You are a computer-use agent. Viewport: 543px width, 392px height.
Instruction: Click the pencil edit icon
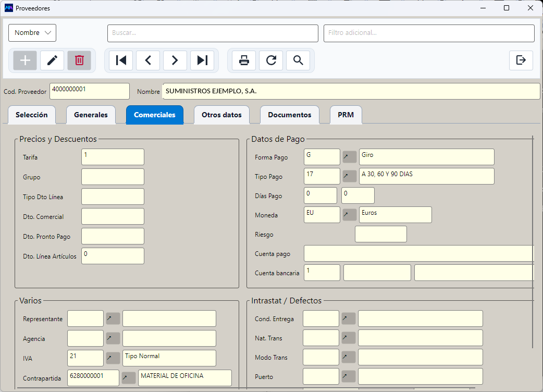(52, 60)
